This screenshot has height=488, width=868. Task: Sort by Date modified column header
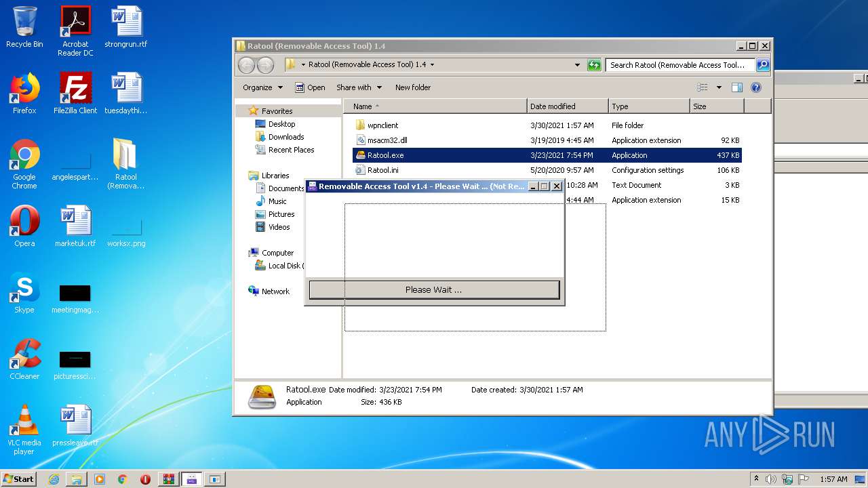(x=568, y=106)
